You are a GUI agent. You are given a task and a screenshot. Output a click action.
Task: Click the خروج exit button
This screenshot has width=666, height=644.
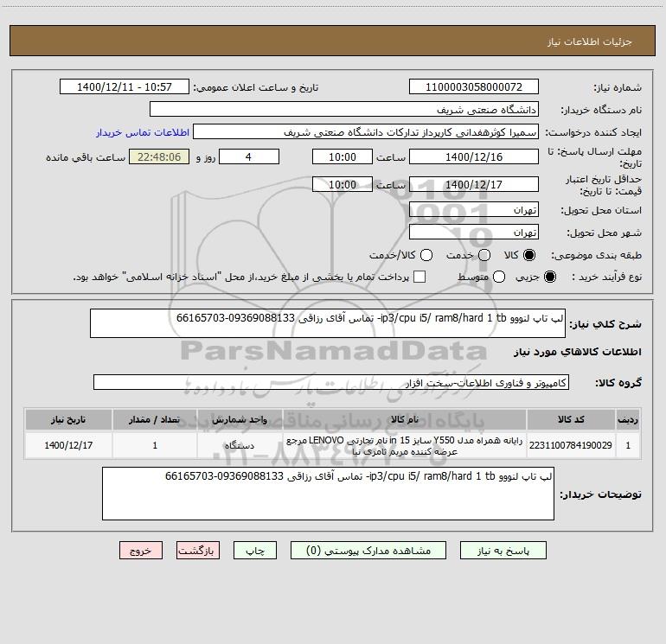(141, 551)
